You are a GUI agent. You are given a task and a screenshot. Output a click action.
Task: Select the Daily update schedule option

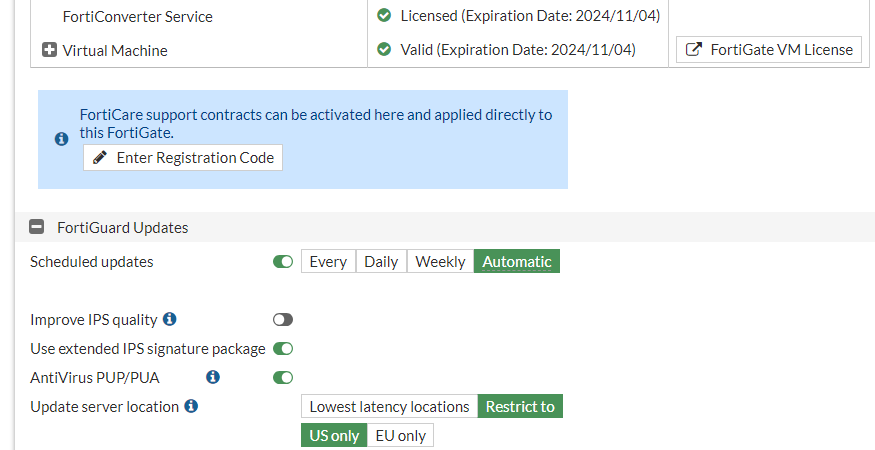pos(381,262)
